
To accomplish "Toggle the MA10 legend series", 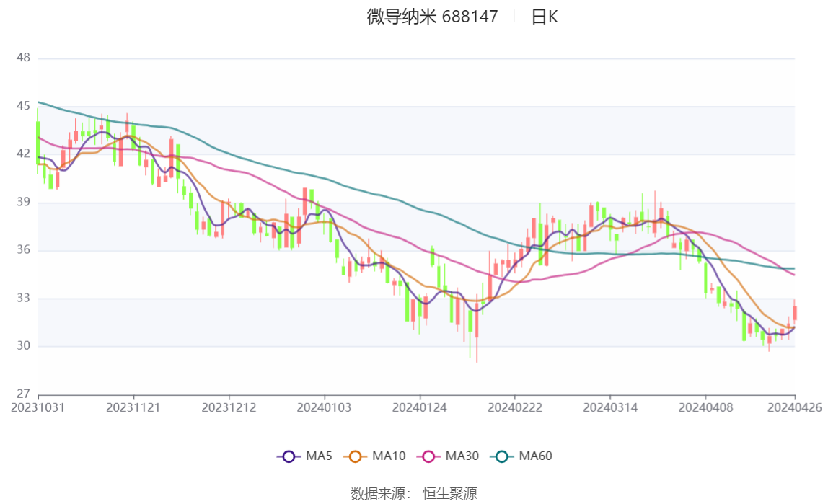I will click(x=375, y=456).
